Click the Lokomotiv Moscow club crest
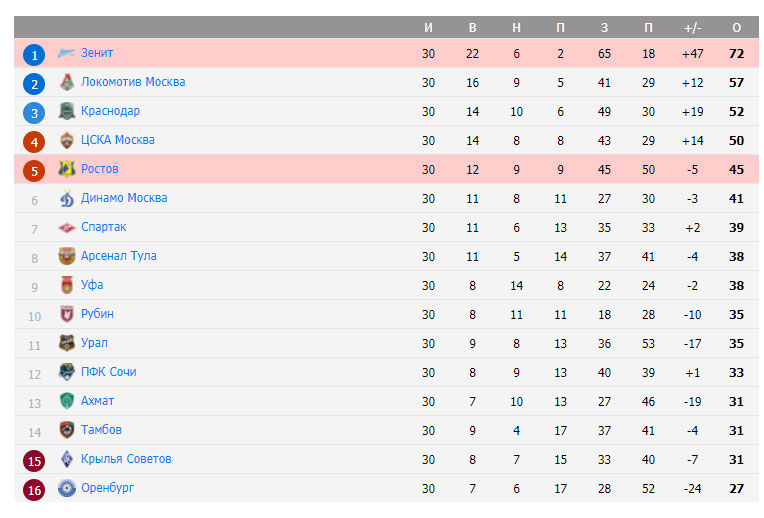Screen dimensions: 764x518 click(67, 82)
